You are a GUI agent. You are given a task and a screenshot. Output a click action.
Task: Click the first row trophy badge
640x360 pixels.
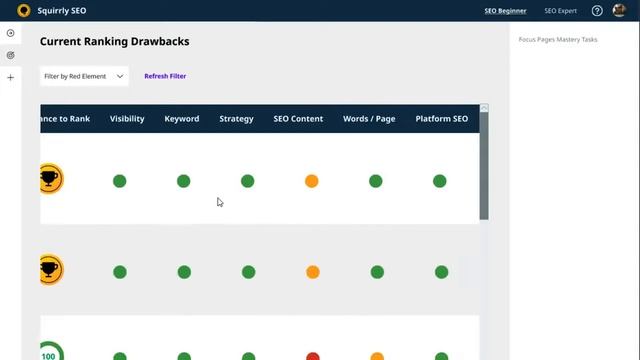pos(51,179)
